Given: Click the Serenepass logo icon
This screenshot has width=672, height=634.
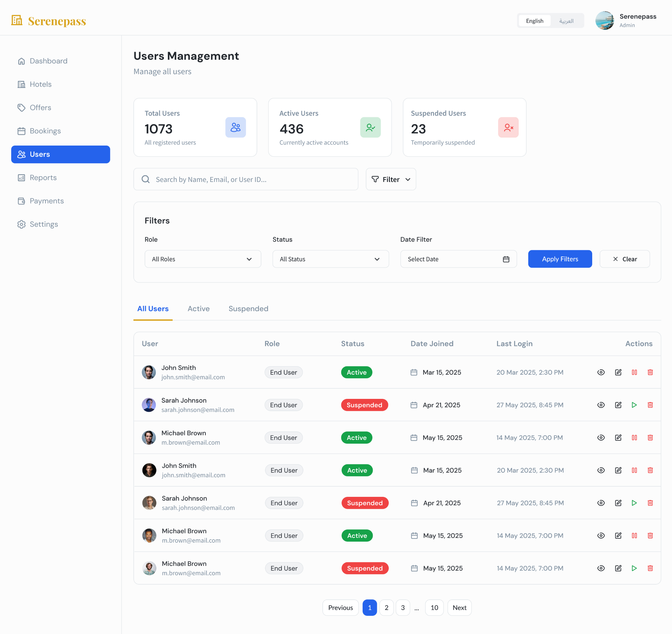Looking at the screenshot, I should [17, 21].
